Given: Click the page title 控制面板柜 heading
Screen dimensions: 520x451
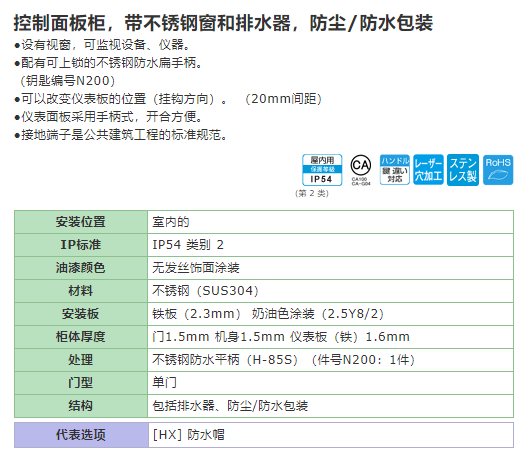Looking at the screenshot, I should (223, 23).
